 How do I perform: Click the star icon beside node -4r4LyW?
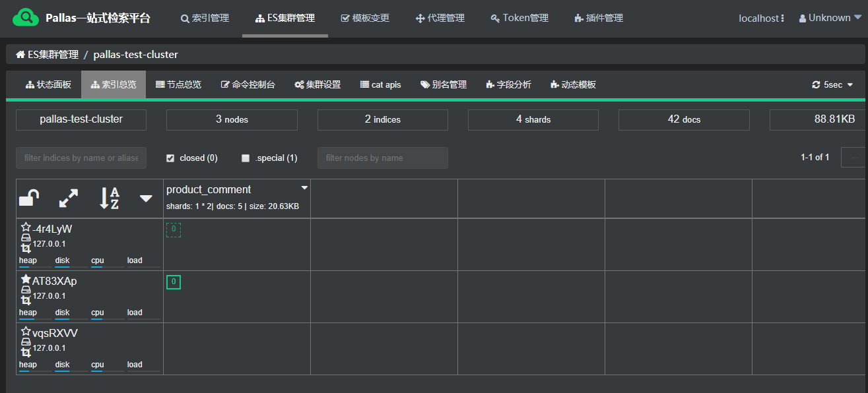[x=26, y=227]
